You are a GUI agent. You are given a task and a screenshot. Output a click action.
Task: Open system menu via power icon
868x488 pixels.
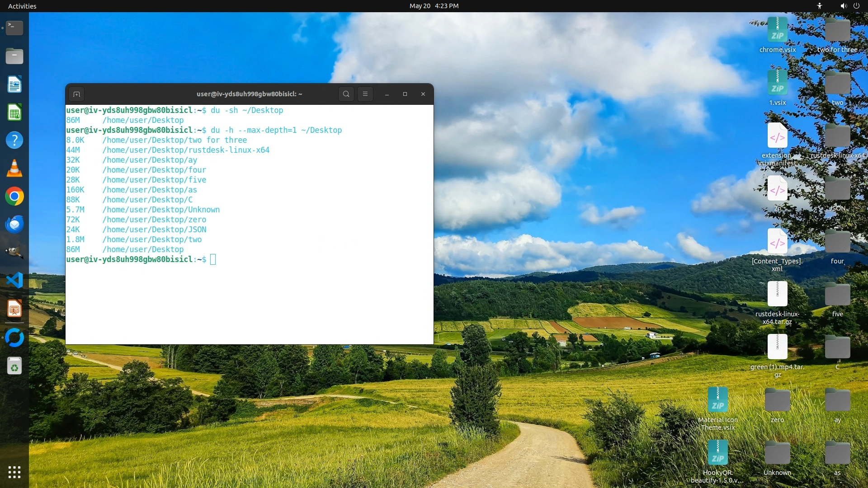click(856, 6)
